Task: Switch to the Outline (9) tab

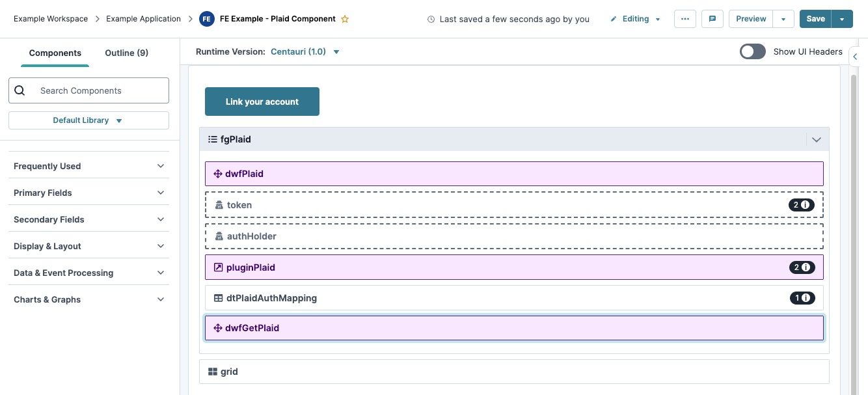Action: (126, 53)
